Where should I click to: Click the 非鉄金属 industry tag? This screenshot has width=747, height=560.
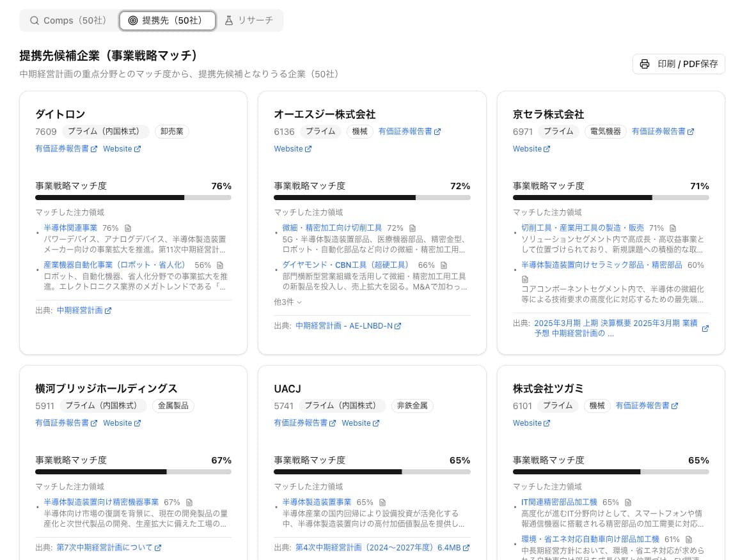pos(412,406)
